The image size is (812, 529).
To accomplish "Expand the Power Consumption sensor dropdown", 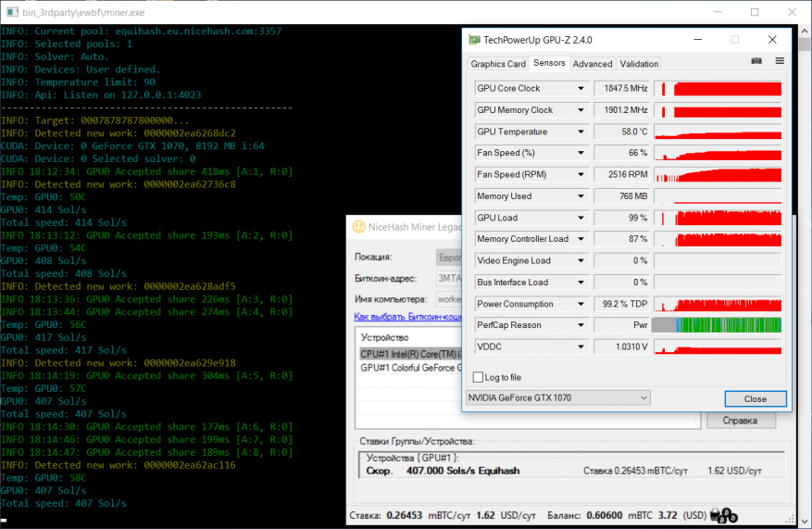I will tap(581, 304).
